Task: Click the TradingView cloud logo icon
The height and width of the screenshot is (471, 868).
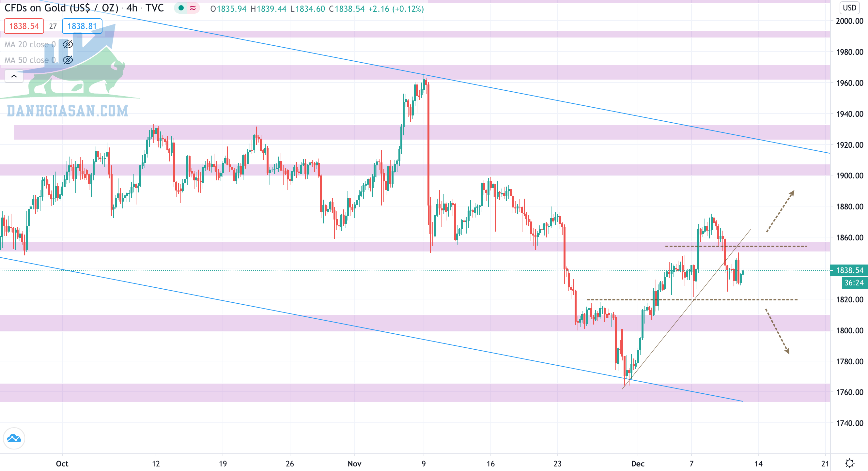Action: click(14, 438)
